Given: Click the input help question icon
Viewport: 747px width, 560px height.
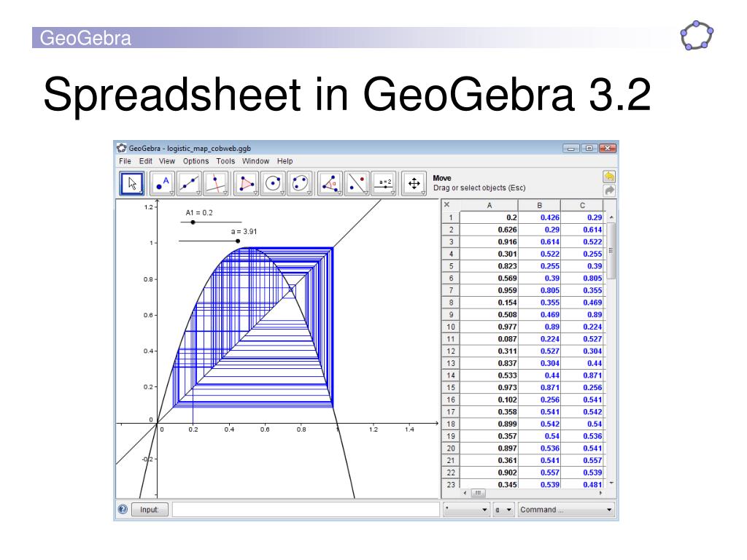Looking at the screenshot, I should (123, 509).
